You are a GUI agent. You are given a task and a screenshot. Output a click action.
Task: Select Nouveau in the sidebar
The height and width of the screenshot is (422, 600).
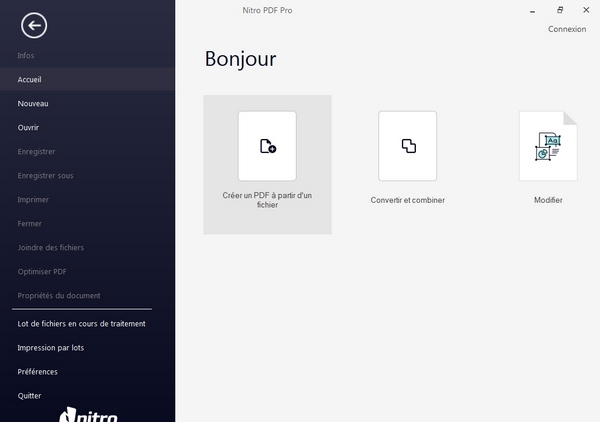33,103
